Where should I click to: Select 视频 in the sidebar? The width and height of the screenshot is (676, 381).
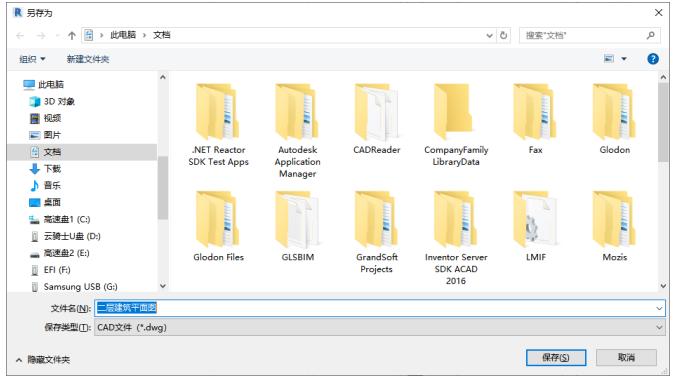click(45, 118)
